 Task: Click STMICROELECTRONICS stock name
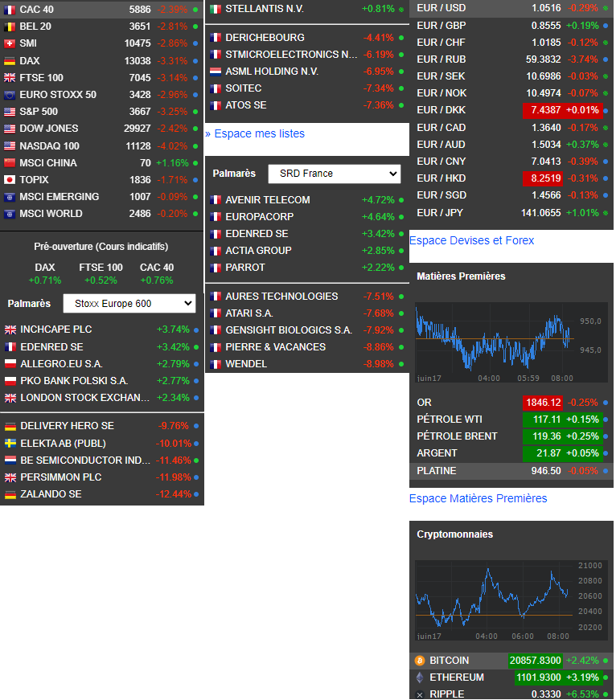291,55
